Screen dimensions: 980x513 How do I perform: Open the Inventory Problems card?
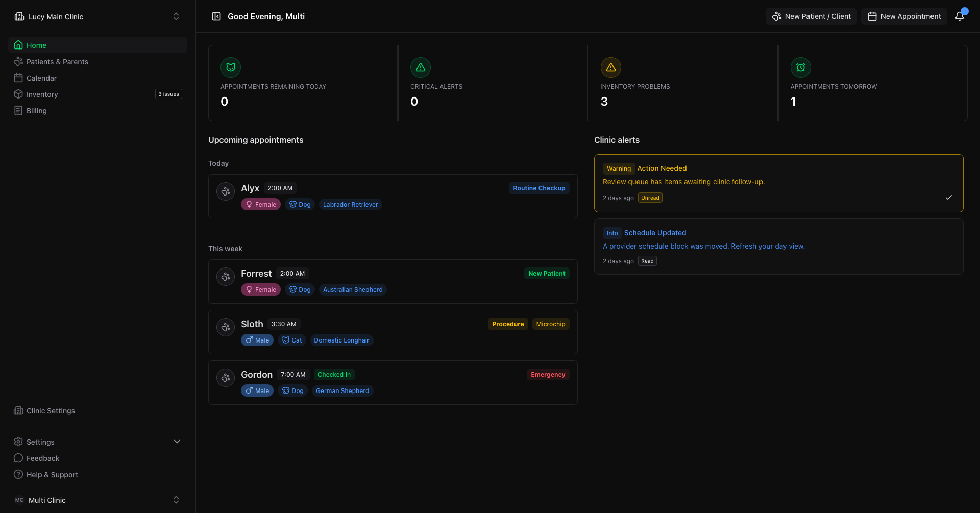[683, 83]
